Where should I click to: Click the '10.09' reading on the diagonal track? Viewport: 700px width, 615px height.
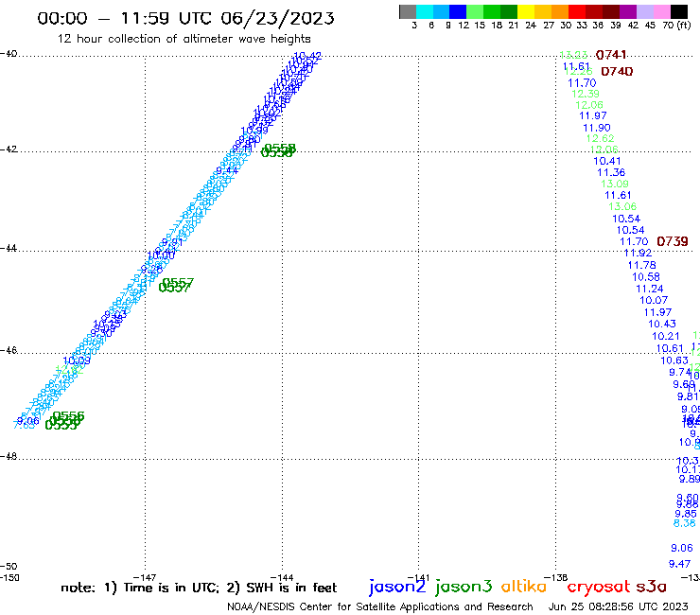[x=77, y=360]
